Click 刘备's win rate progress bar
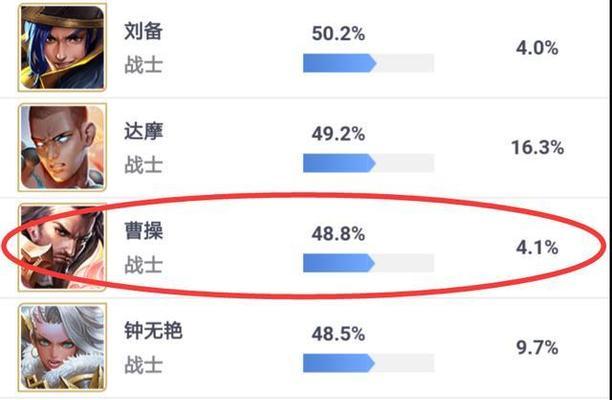612x400 pixels. click(x=368, y=63)
